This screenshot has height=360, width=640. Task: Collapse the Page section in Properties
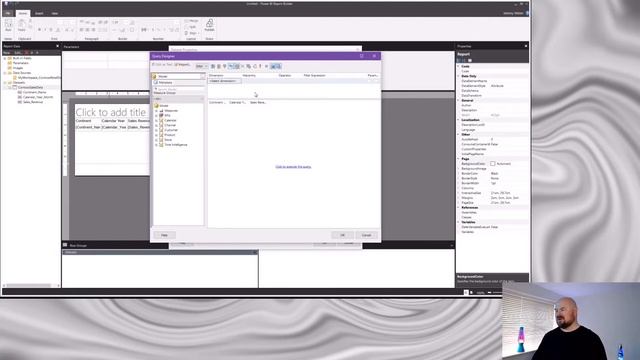click(458, 159)
